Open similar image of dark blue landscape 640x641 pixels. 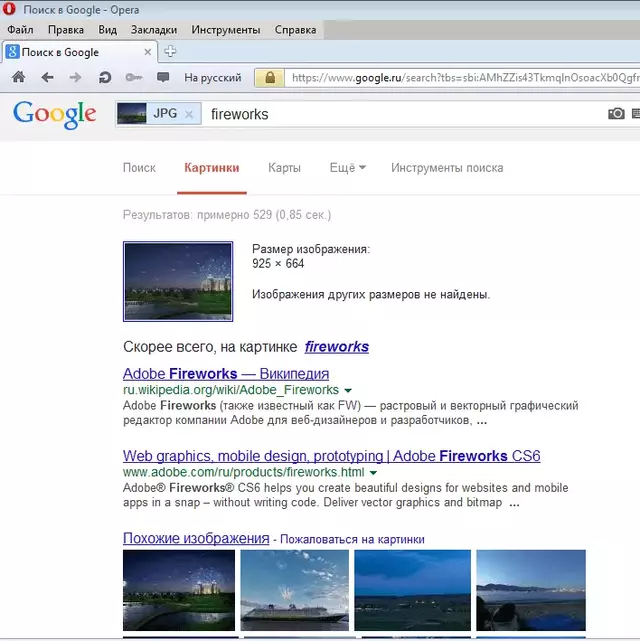click(x=412, y=590)
